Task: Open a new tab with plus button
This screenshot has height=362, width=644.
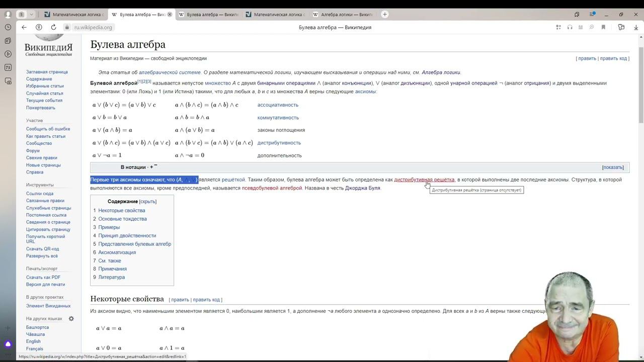Action: [385, 14]
